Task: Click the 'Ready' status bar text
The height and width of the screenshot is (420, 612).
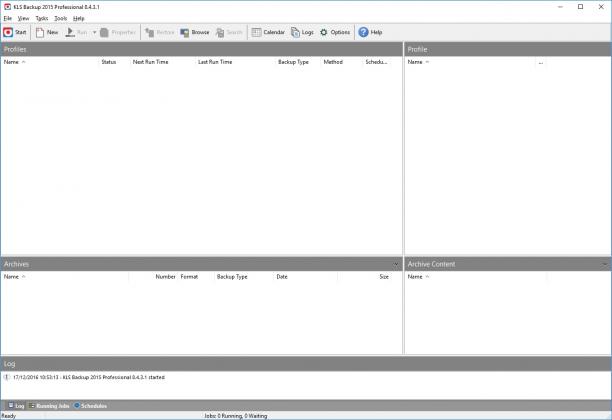Action: click(x=8, y=416)
